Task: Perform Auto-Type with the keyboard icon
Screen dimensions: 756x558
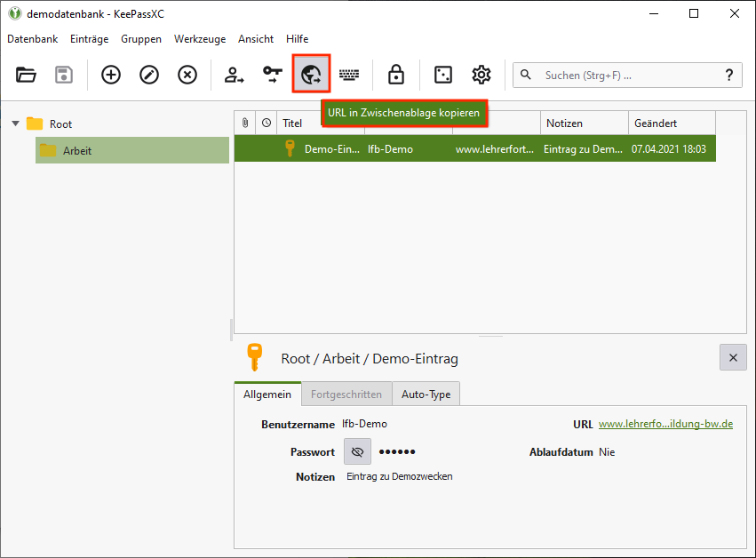Action: tap(349, 75)
